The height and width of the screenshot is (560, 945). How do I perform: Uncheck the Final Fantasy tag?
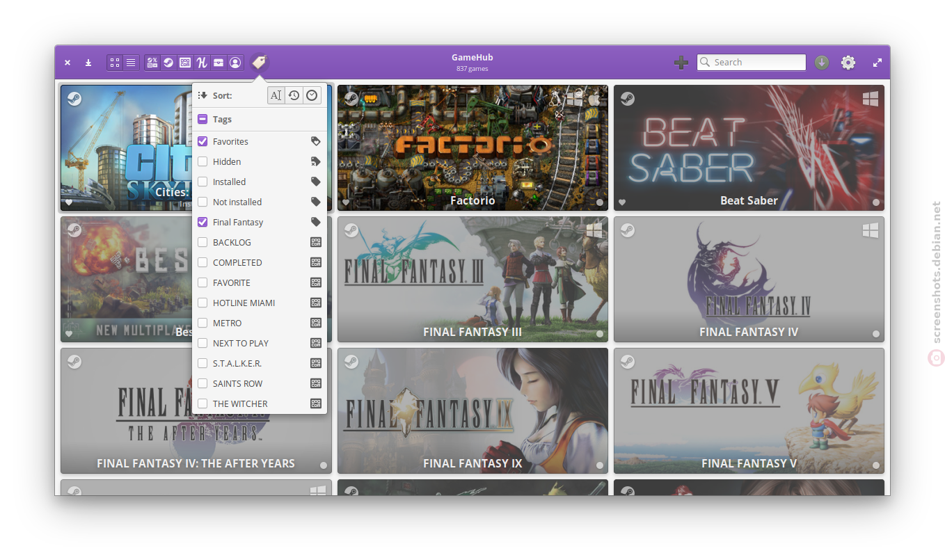(202, 222)
